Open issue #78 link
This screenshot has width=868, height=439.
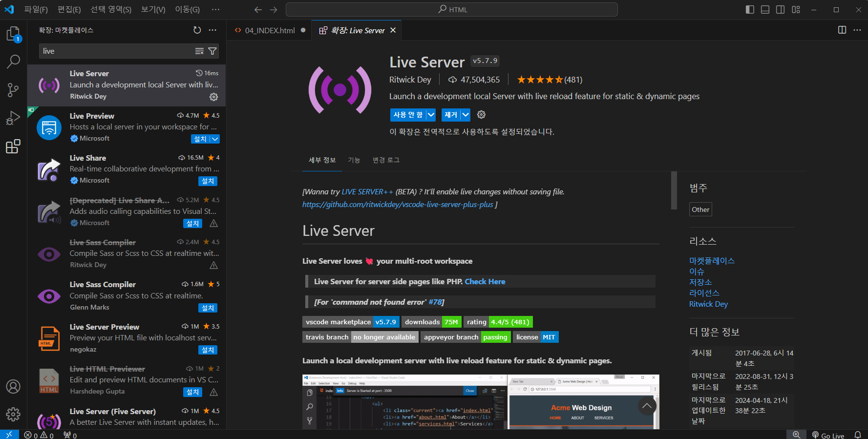[435, 302]
